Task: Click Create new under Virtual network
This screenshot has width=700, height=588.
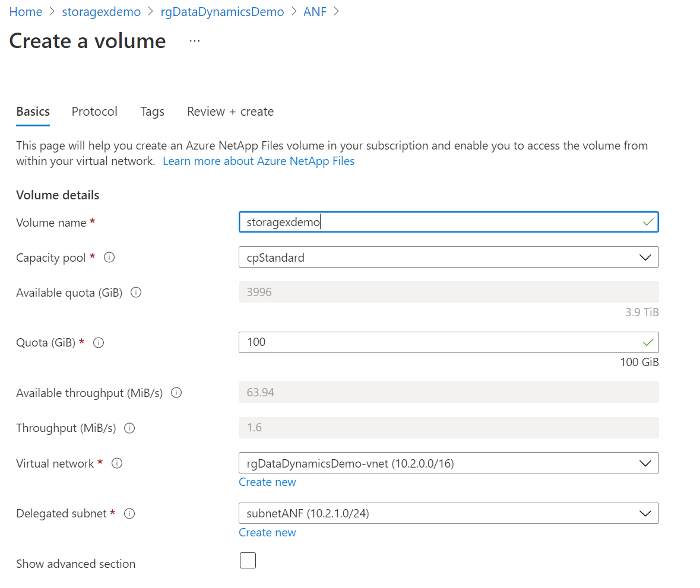Action: (267, 482)
